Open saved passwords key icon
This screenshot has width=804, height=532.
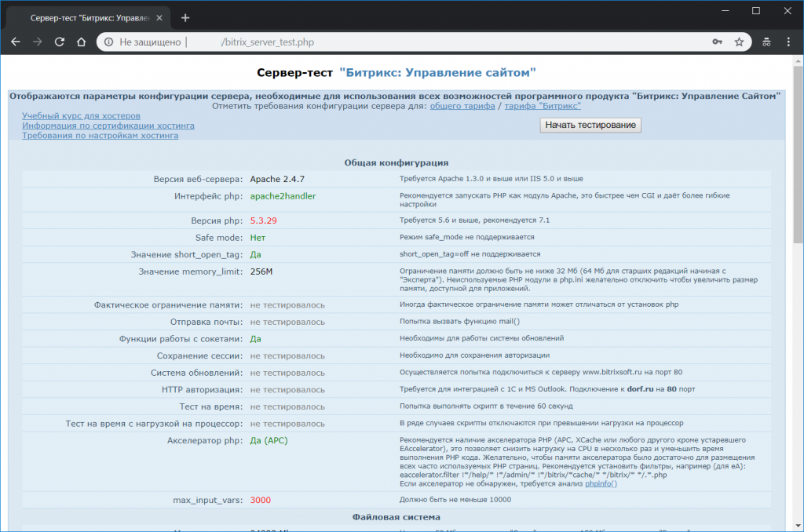coord(718,42)
